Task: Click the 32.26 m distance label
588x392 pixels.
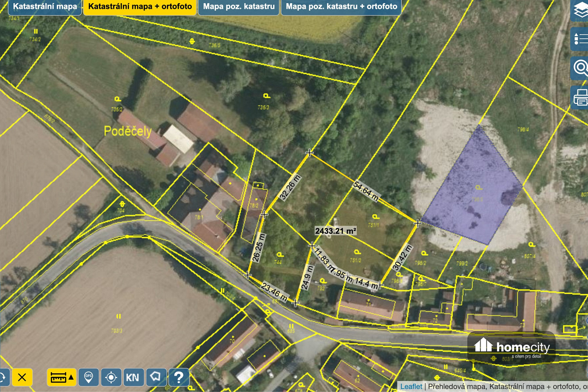Action: click(290, 187)
